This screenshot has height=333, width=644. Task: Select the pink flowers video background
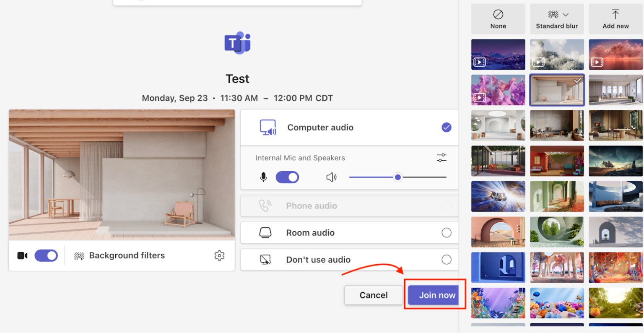498,90
